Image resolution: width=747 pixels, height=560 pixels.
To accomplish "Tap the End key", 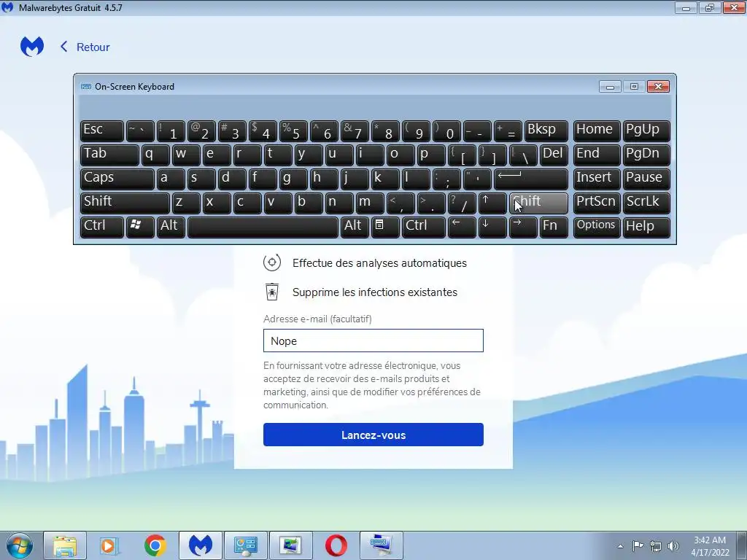I will (x=597, y=155).
